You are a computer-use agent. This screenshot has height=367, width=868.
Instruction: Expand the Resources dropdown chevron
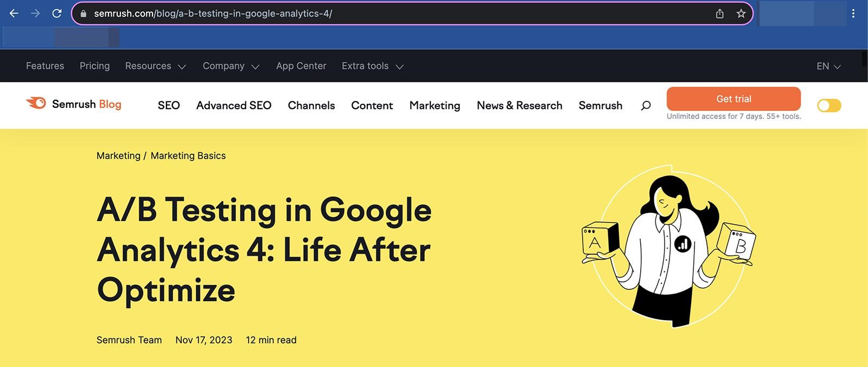pyautogui.click(x=182, y=67)
